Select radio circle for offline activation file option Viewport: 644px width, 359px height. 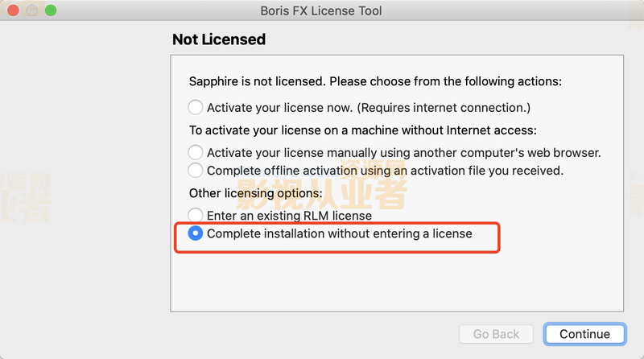point(196,170)
